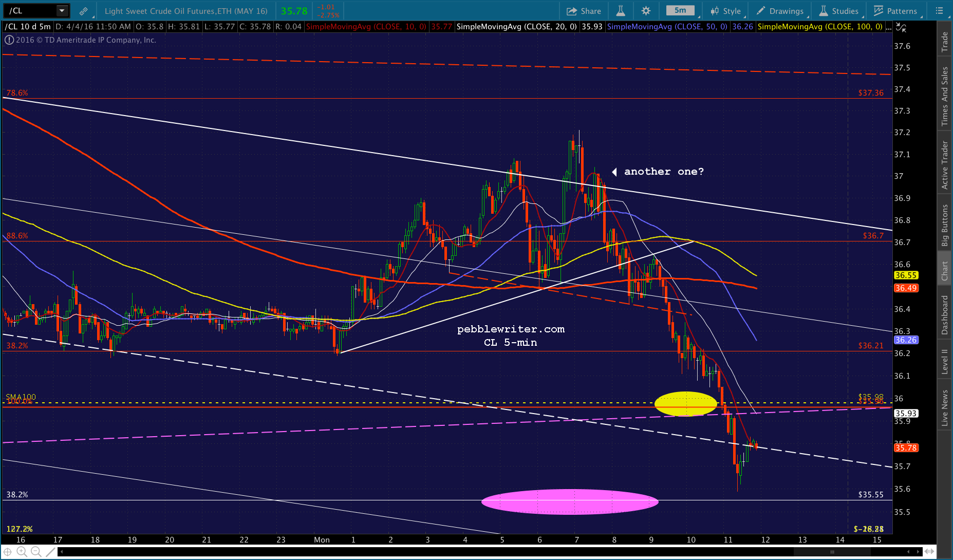Screen dimensions: 953x560
Task: Open the Edit Studies flask icon
Action: [x=621, y=11]
